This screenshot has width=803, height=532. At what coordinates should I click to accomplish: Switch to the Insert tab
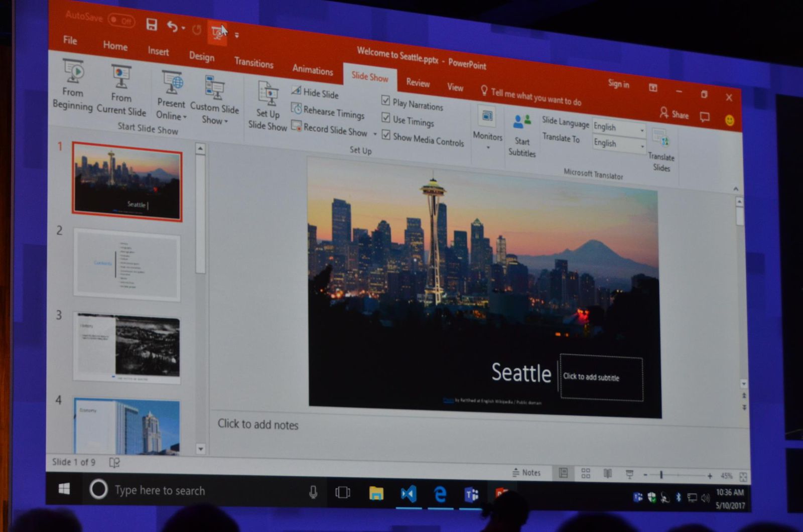click(158, 51)
